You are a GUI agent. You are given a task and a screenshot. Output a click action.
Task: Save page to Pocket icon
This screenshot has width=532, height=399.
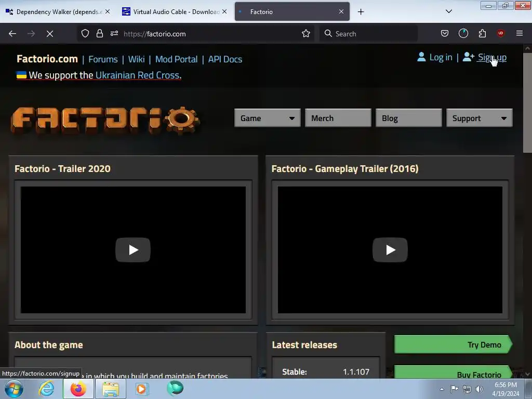(445, 33)
